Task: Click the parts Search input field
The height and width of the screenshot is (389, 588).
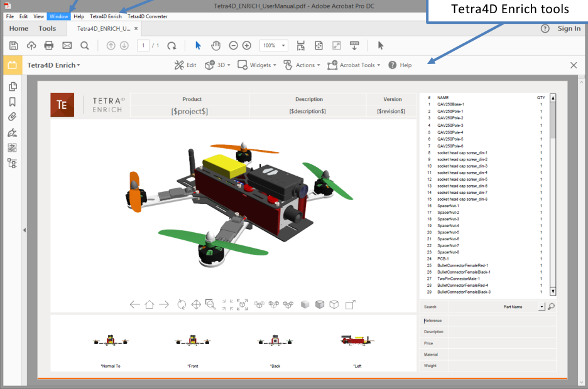Action: point(474,307)
